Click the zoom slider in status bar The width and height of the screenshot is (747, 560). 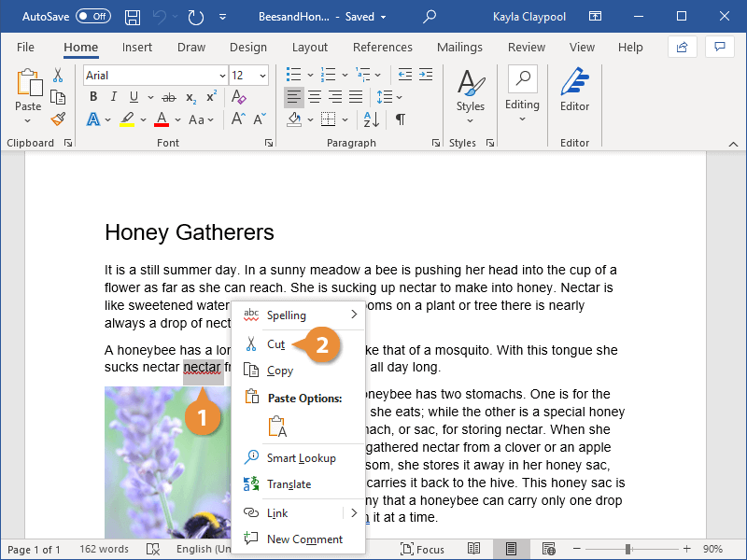(x=627, y=550)
